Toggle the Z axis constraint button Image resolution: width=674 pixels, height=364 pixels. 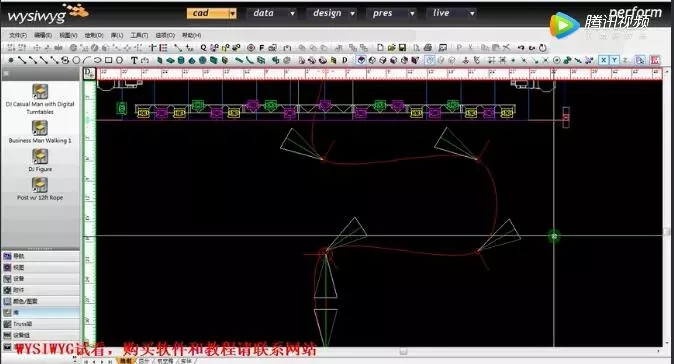click(x=625, y=60)
